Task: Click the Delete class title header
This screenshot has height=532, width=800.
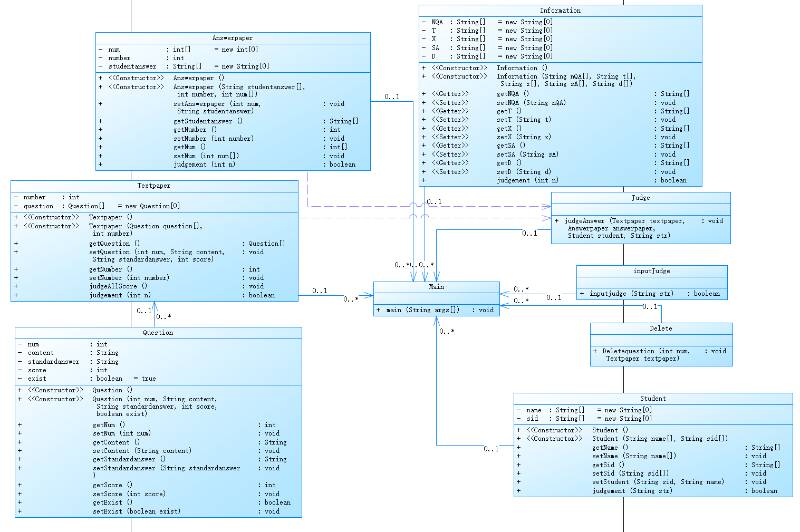Action: 661,328
